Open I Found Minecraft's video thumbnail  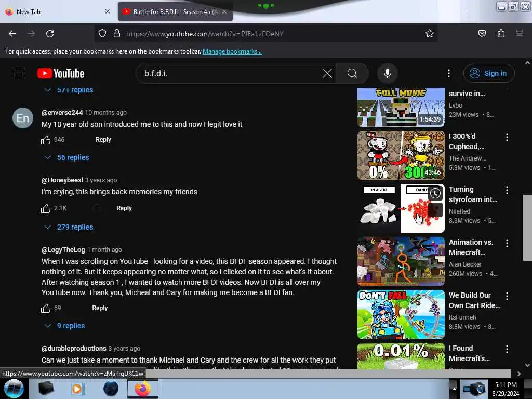tap(401, 356)
